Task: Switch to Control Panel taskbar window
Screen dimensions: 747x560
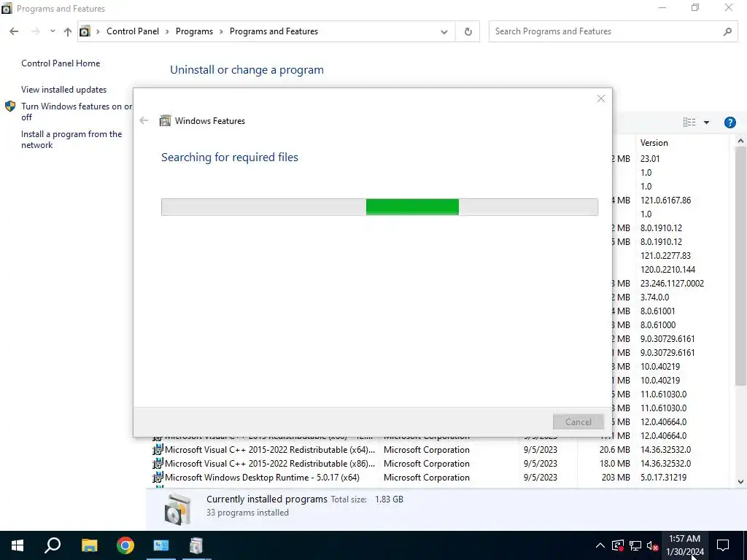Action: click(161, 545)
